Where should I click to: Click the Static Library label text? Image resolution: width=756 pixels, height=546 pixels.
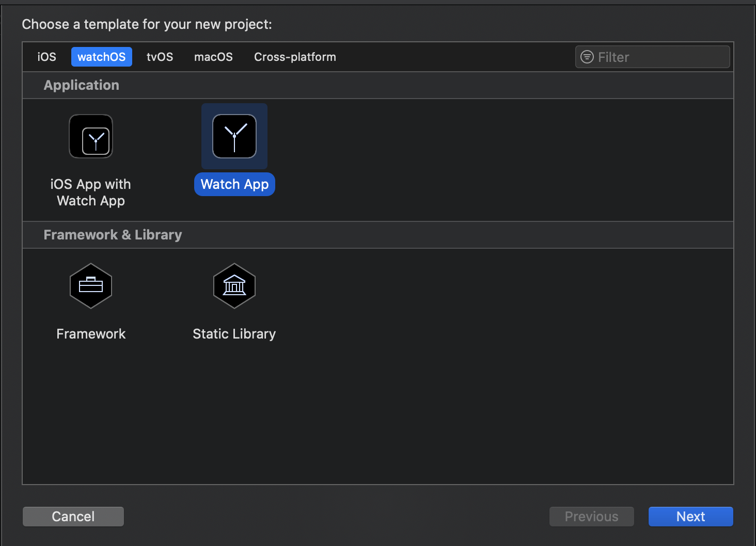(x=234, y=334)
